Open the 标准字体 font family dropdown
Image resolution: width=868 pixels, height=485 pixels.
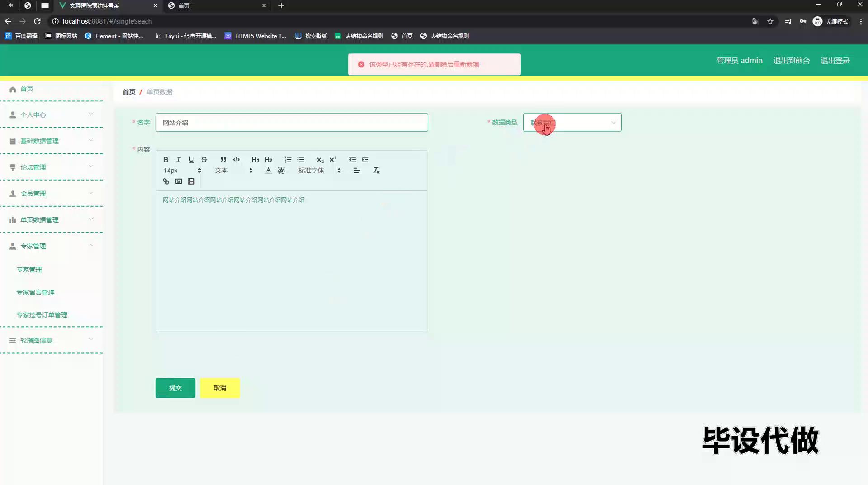point(319,171)
